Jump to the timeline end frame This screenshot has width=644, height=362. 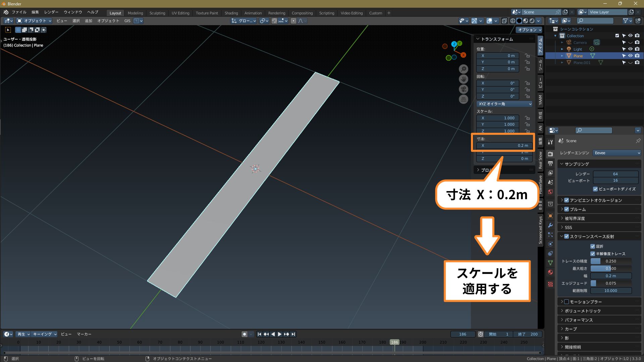(x=293, y=334)
